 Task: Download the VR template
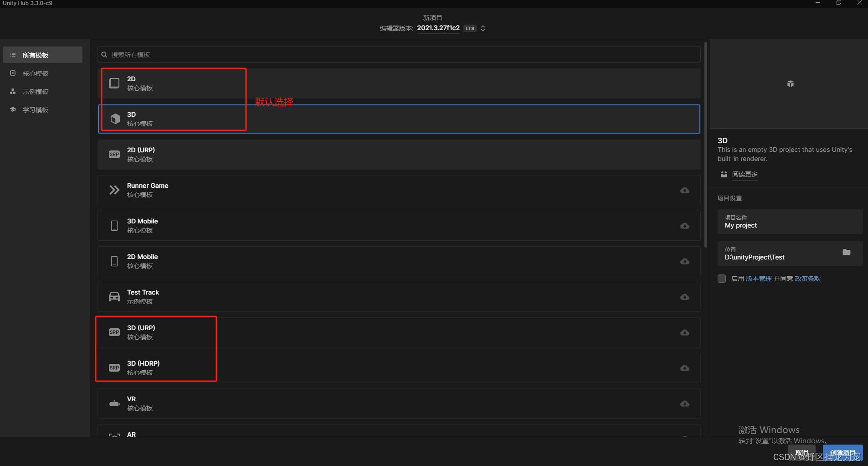tap(684, 404)
